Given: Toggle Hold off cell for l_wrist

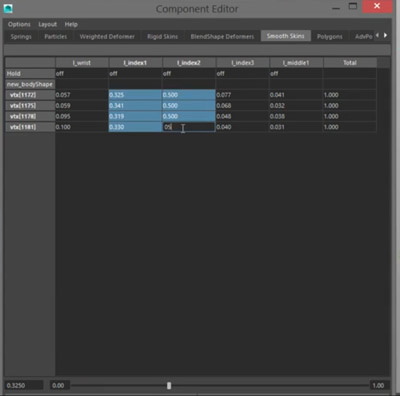Looking at the screenshot, I should pos(82,73).
